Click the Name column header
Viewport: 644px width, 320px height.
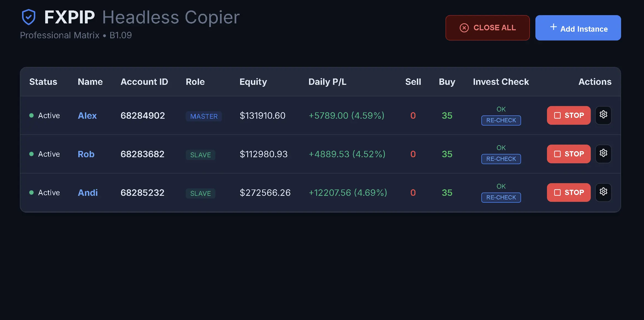[x=90, y=82]
